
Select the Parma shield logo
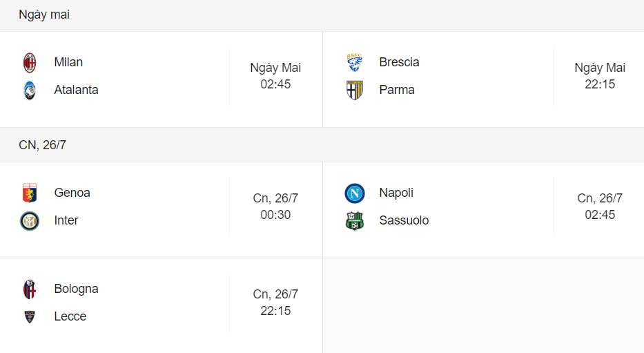coord(355,90)
